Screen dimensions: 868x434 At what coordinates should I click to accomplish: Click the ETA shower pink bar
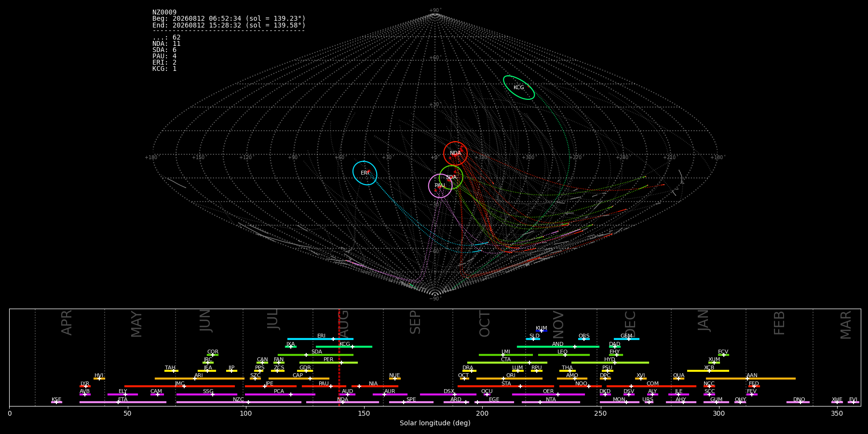tap(123, 402)
